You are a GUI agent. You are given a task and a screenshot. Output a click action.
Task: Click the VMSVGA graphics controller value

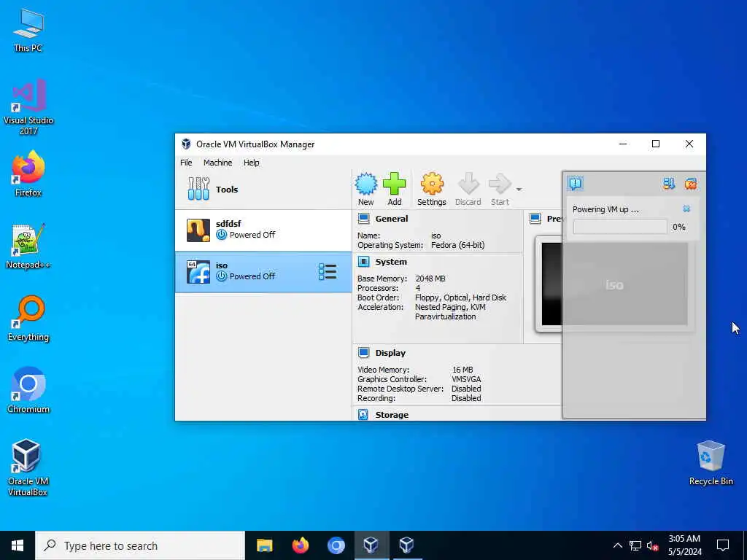(466, 379)
